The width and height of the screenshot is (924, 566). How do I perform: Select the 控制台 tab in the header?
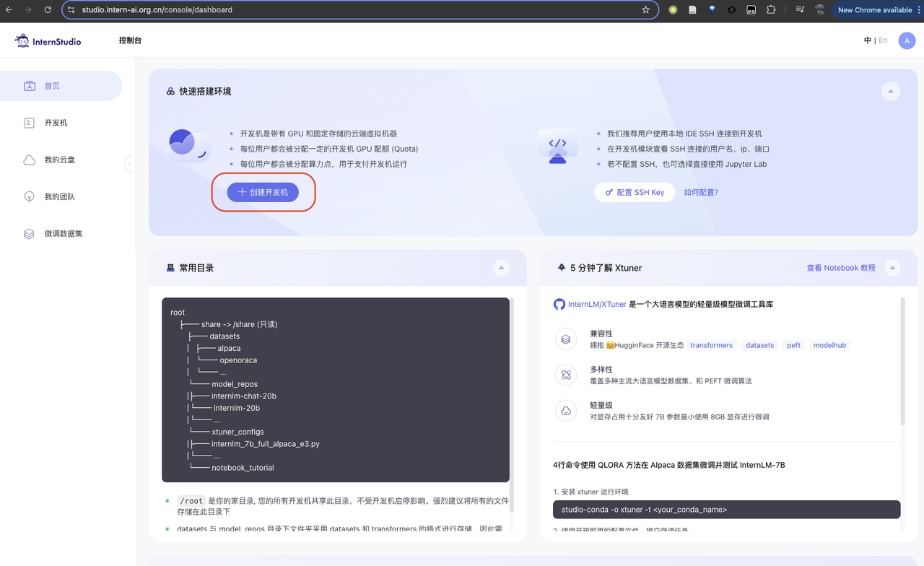pos(130,40)
